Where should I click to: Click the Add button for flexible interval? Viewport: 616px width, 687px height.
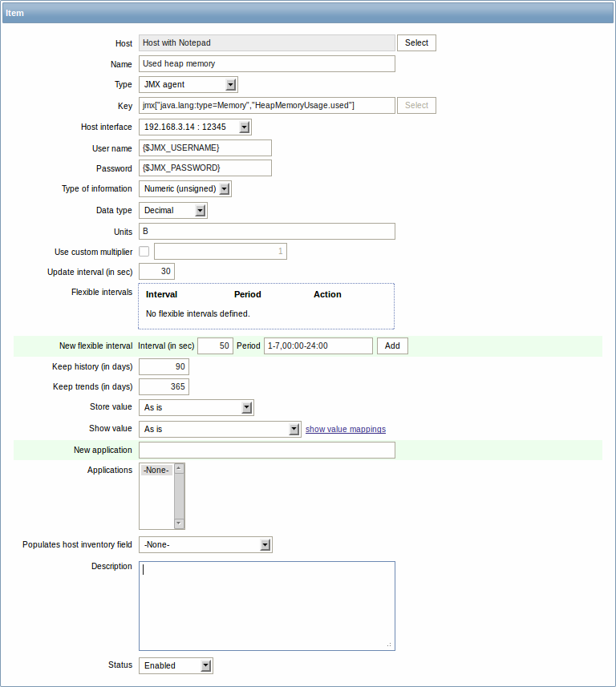coord(392,346)
